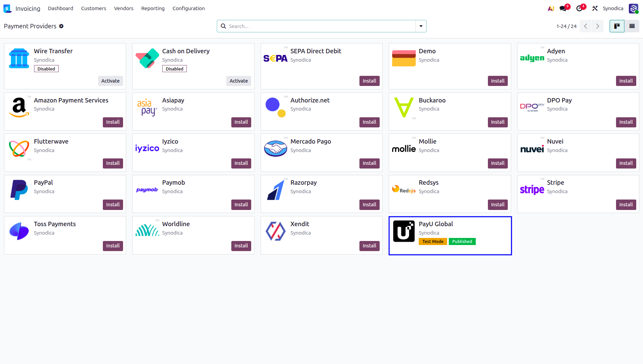This screenshot has height=364, width=643.
Task: Click the Mercado Pago handshake logo
Action: (x=275, y=149)
